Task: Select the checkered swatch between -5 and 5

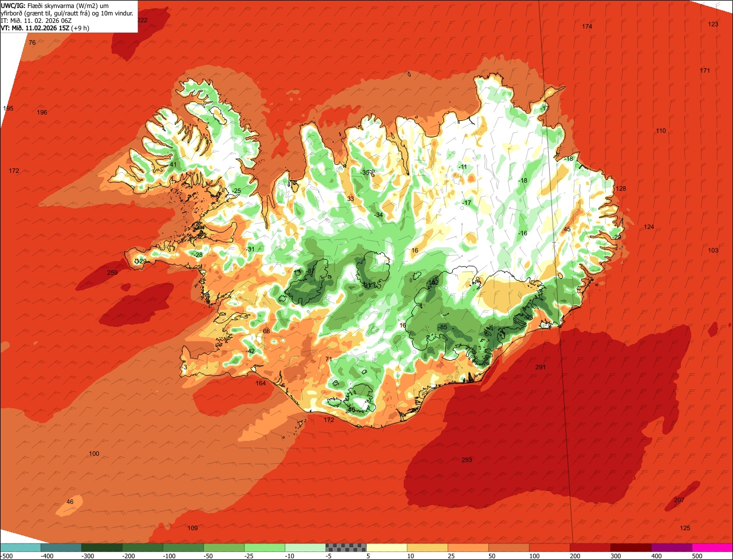Action: point(346,547)
